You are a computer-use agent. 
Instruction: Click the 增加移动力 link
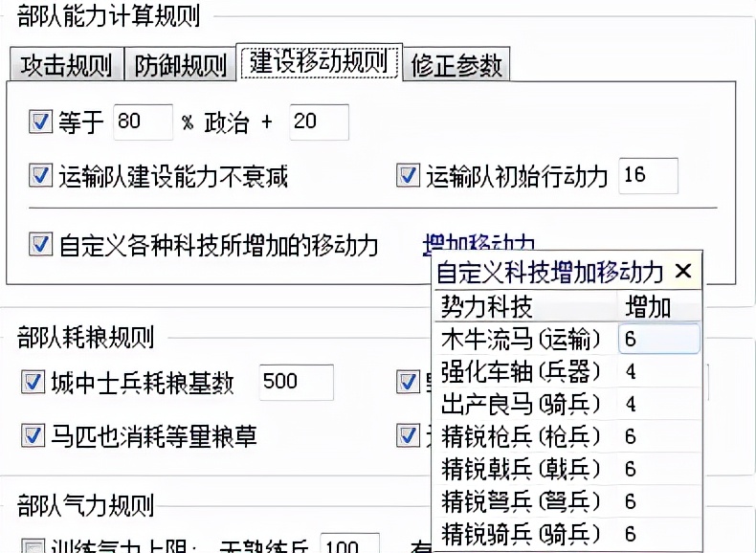click(478, 242)
